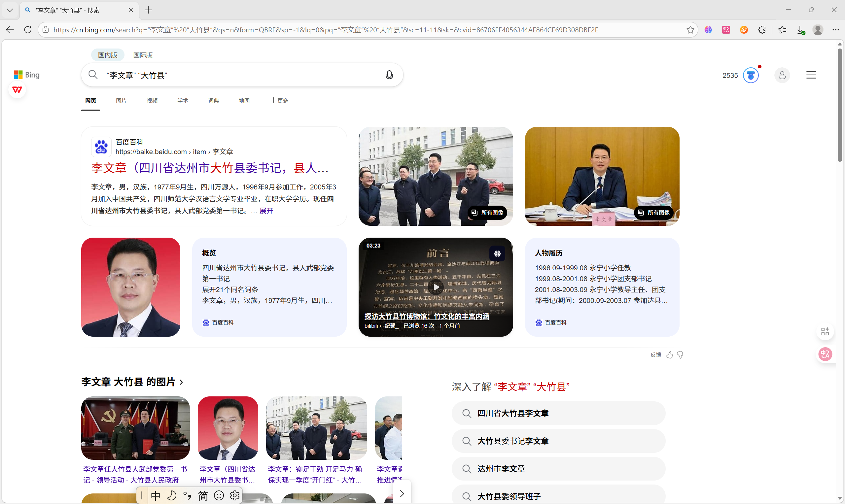The image size is (845, 504).
Task: Switch to 国际版 search mode
Action: 143,55
